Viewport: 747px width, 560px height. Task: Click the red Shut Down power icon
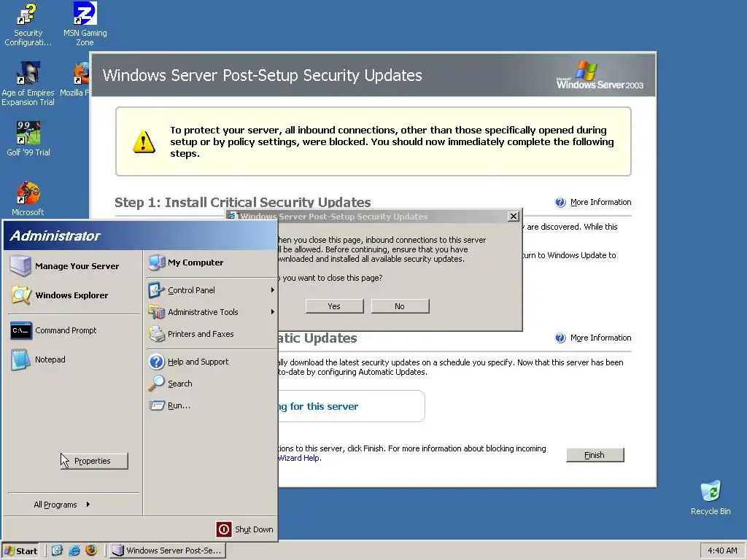(224, 529)
